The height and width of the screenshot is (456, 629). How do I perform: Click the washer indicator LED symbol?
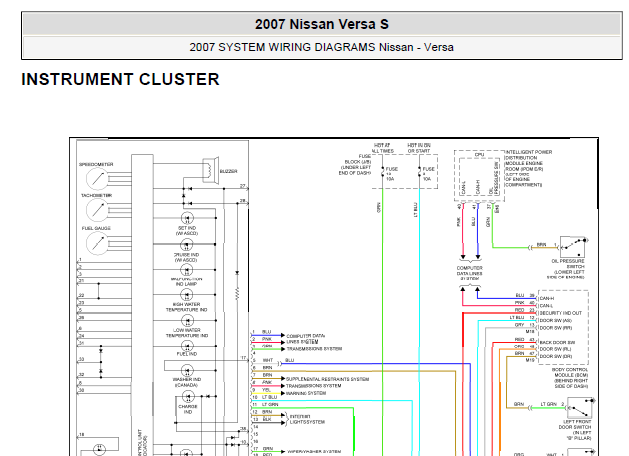point(187,370)
